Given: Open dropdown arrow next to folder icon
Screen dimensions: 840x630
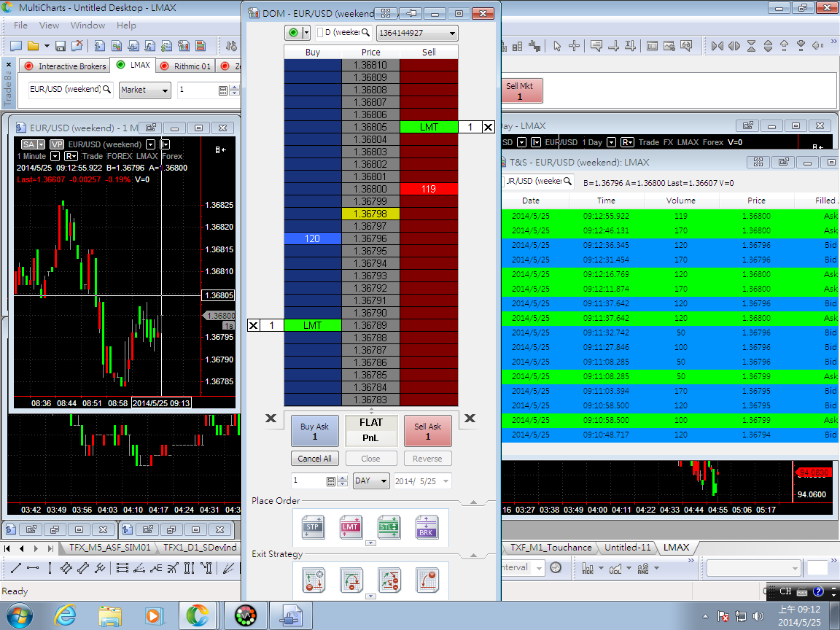Looking at the screenshot, I should 47,46.
